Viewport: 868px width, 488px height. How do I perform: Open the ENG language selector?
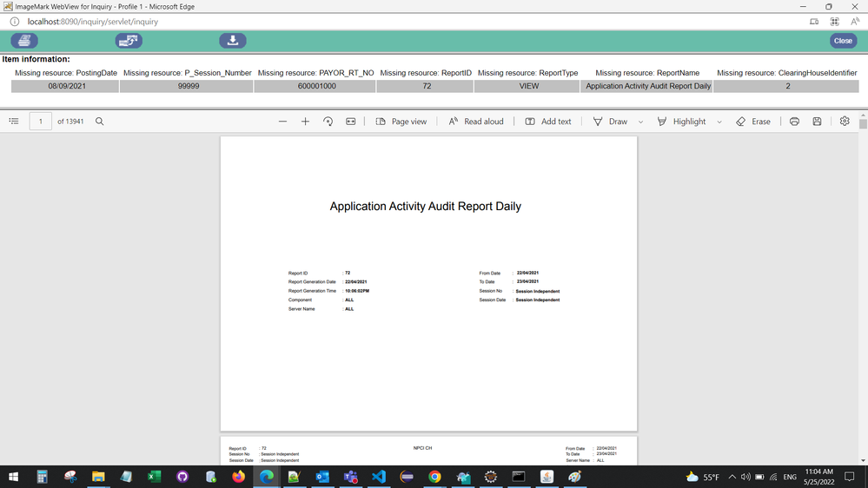tap(790, 477)
